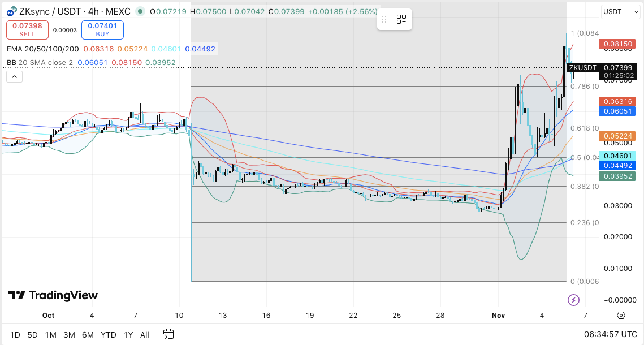The width and height of the screenshot is (644, 345).
Task: Collapse the indicator legend with chevron
Action: click(x=15, y=77)
